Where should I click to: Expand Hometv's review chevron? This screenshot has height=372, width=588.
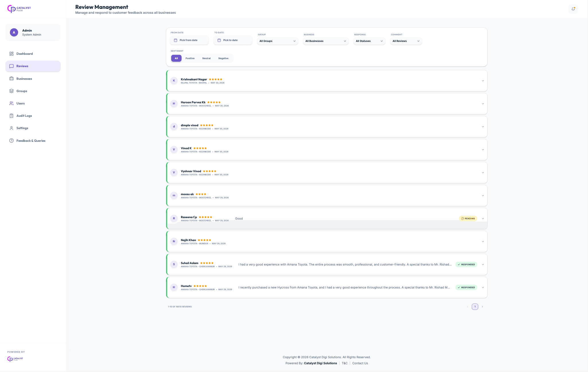(x=483, y=287)
